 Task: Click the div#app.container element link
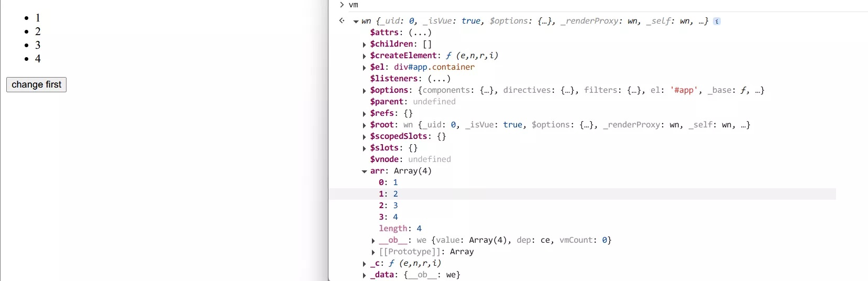point(434,67)
